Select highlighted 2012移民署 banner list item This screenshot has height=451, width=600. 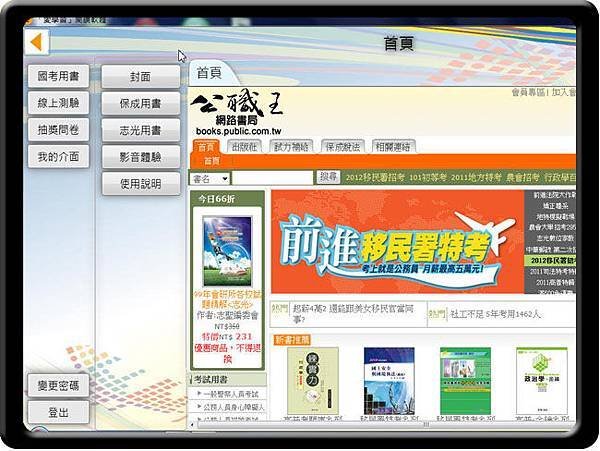[x=552, y=260]
